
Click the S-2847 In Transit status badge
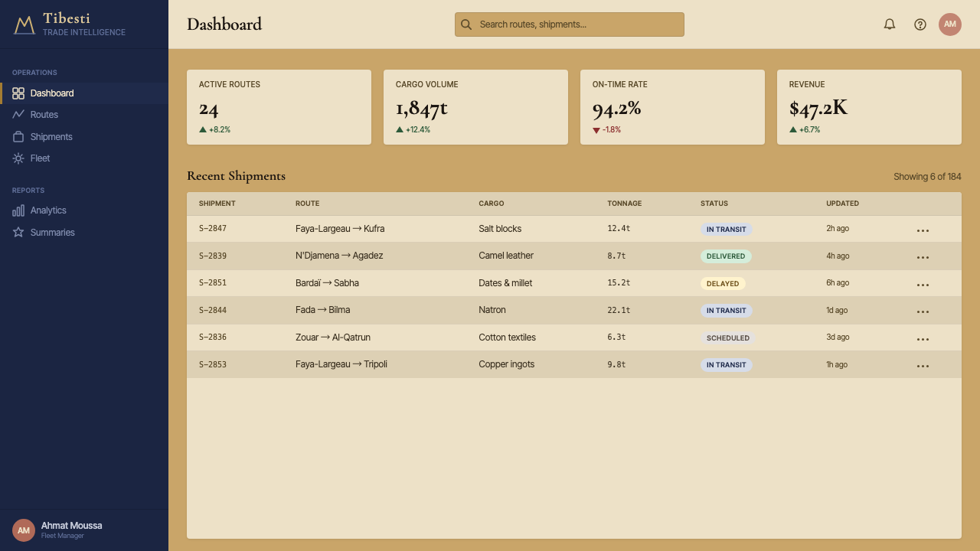727,230
